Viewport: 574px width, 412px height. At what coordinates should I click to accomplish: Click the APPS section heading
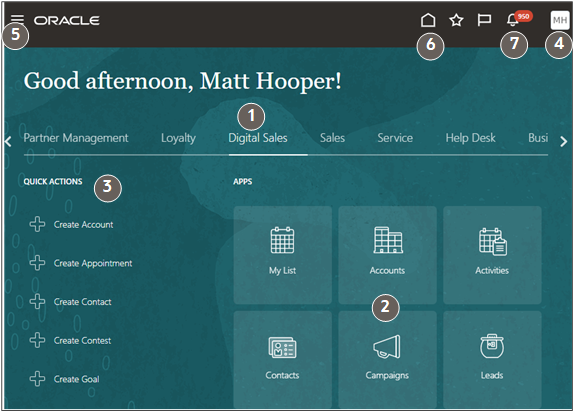[243, 182]
